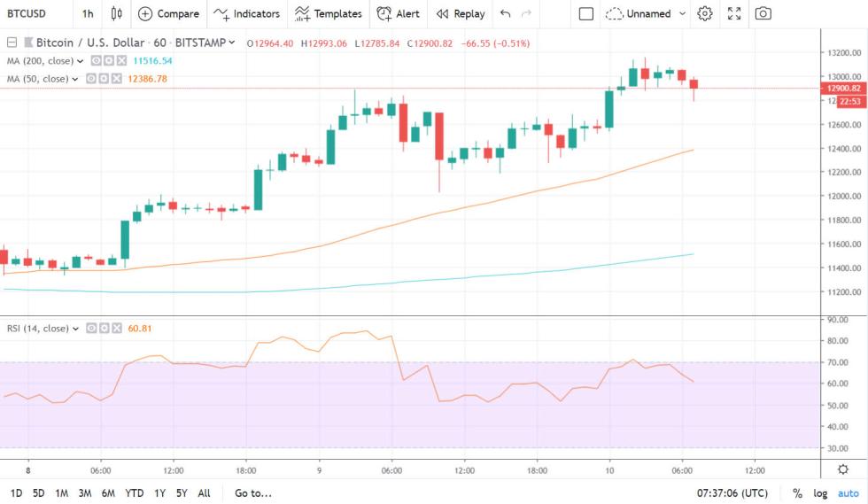The height and width of the screenshot is (504, 868).
Task: Take a snapshot with the camera icon
Action: point(763,13)
